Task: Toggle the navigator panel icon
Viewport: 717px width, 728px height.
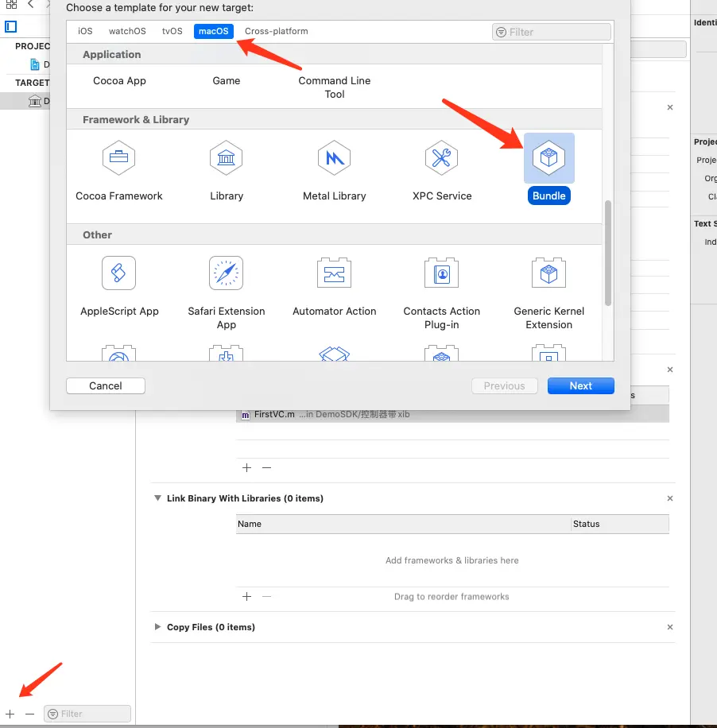Action: point(10,26)
